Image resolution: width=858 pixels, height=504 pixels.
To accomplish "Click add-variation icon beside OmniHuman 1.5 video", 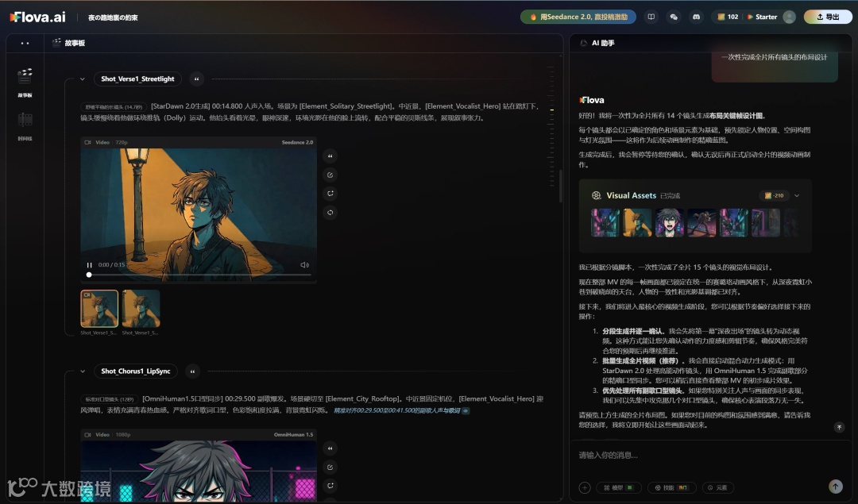I will 330,486.
